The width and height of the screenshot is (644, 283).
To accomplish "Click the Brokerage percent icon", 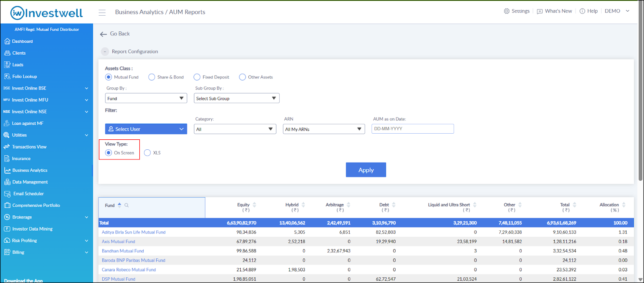I will tap(7, 217).
